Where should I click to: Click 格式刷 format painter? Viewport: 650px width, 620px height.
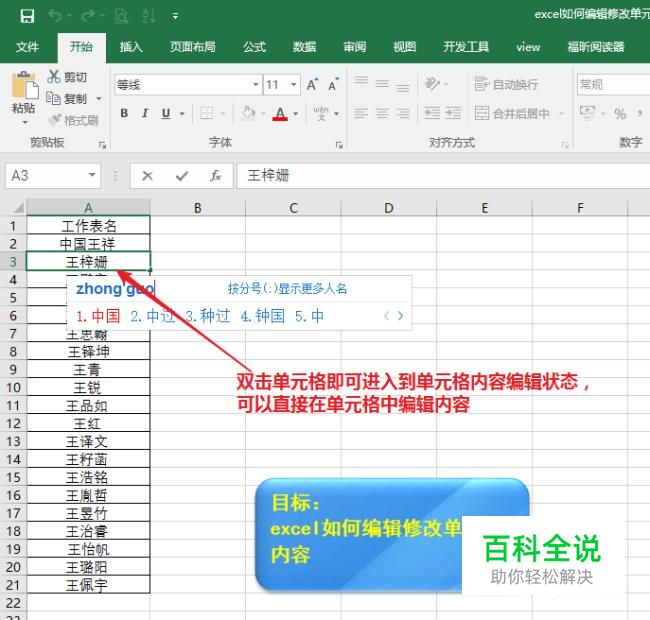[x=73, y=120]
